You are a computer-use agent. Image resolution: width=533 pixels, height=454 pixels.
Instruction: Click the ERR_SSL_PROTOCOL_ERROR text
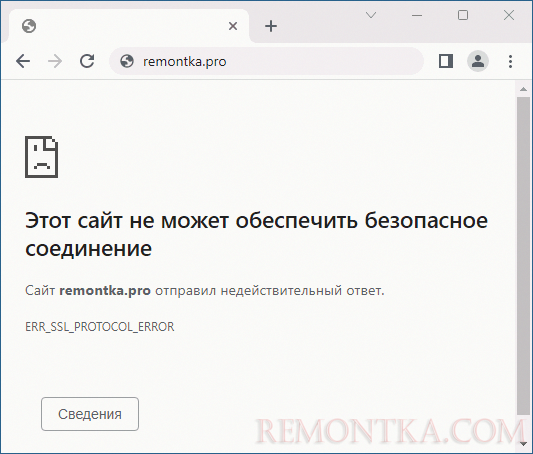100,327
